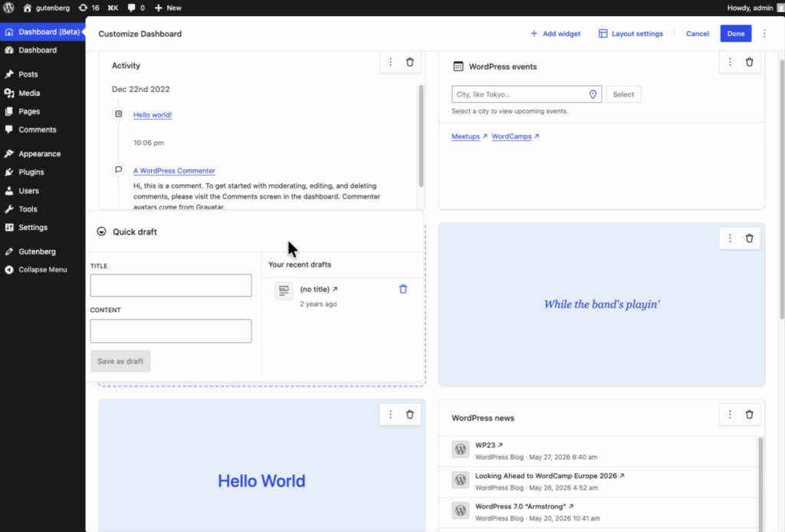Click location pin icon in city field
The image size is (785, 532).
click(x=593, y=94)
